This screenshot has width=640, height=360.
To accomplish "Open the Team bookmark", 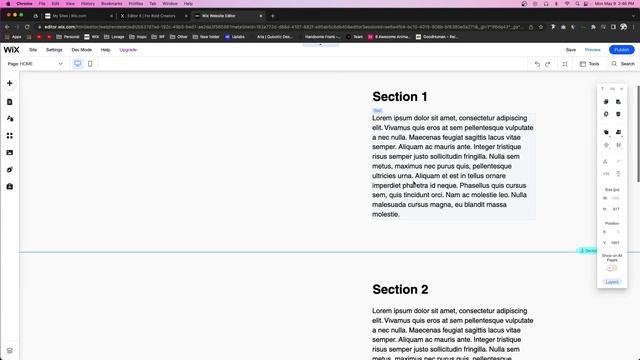I will coord(354,37).
